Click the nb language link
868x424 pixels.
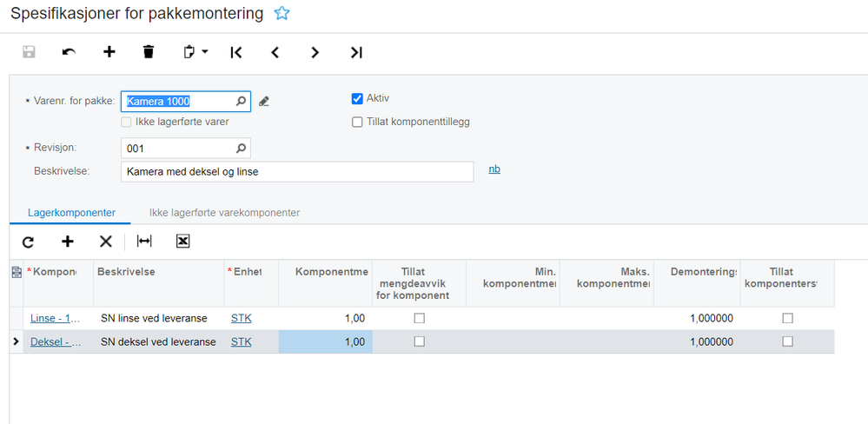[x=494, y=169]
